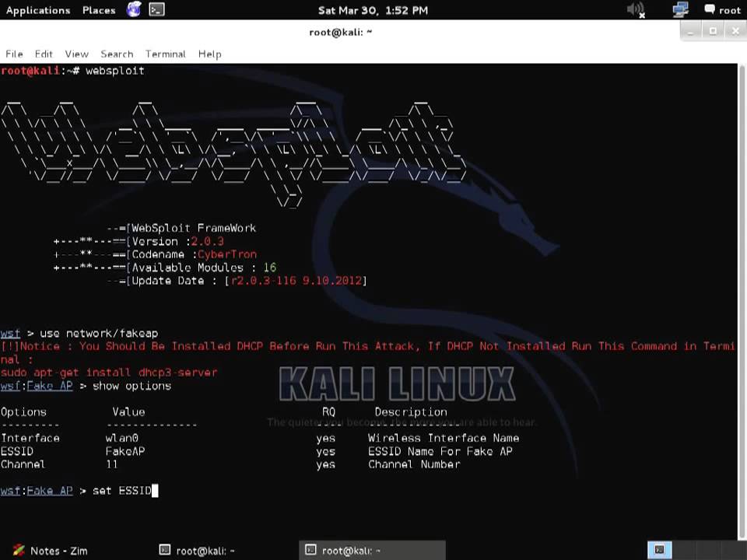Screen dimensions: 747x560
Task: Click the workspace switcher active workspace
Action: (660, 550)
